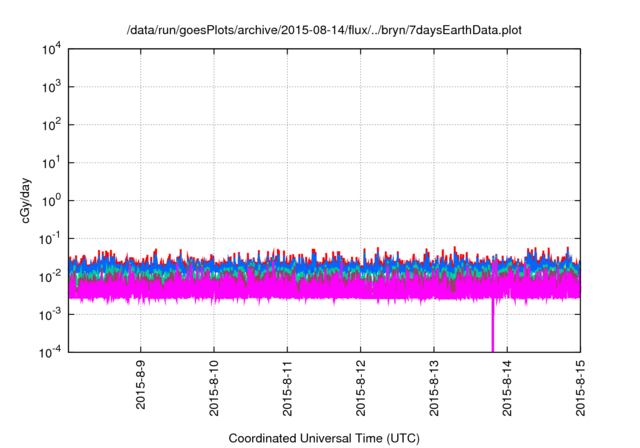Select the 10^0 y-axis tick label
Screen dimensions: 640x448
click(51, 200)
